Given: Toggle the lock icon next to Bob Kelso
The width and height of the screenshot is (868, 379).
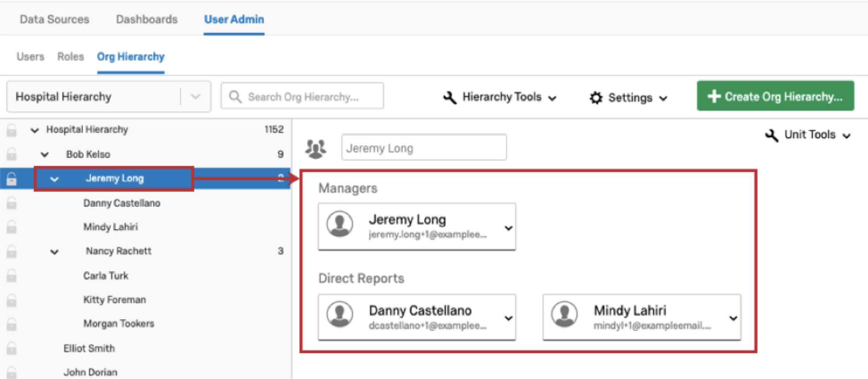Looking at the screenshot, I should [12, 154].
